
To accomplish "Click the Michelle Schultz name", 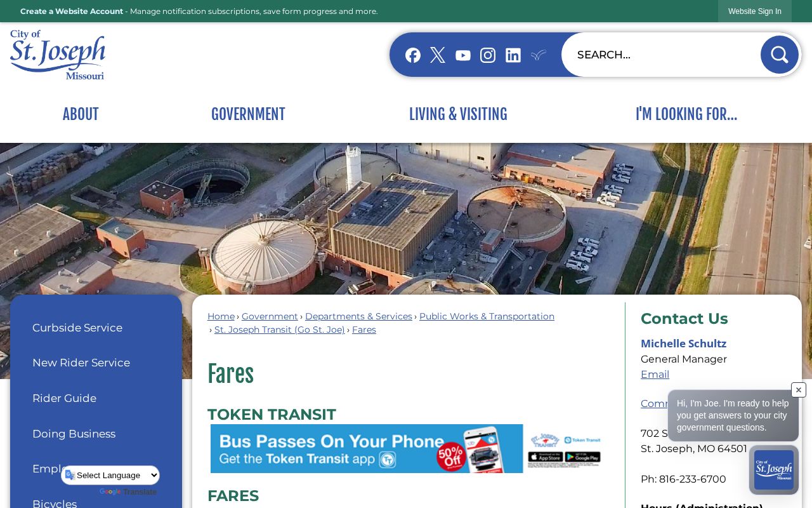I will (683, 344).
